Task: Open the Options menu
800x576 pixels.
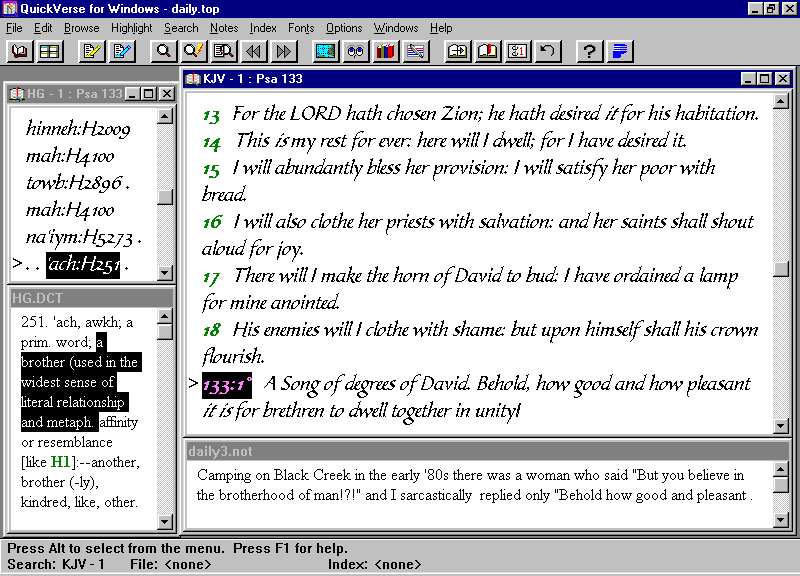Action: coord(344,28)
